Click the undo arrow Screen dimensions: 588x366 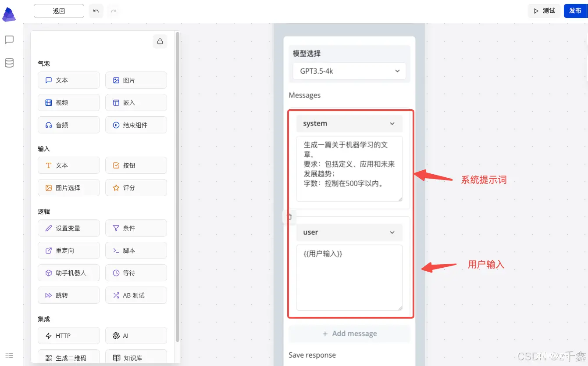(96, 11)
